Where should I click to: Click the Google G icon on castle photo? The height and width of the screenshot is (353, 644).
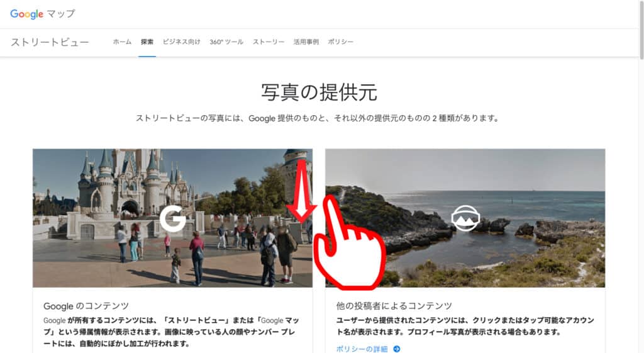pos(173,218)
